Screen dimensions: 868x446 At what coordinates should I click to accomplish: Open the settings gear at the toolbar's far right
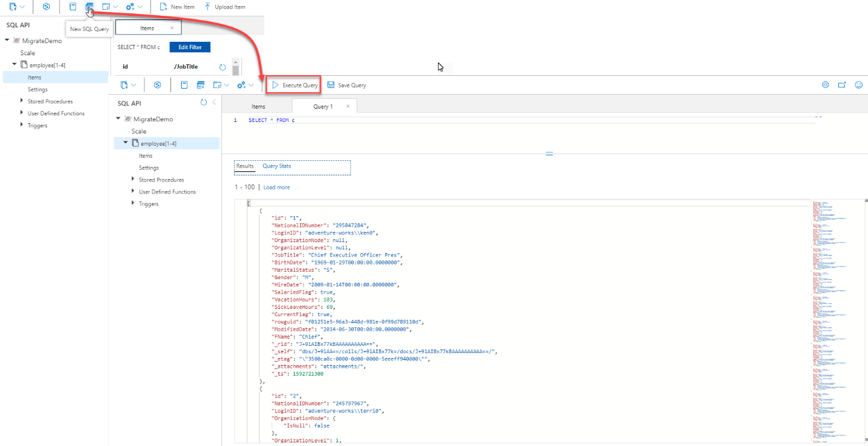pyautogui.click(x=825, y=85)
